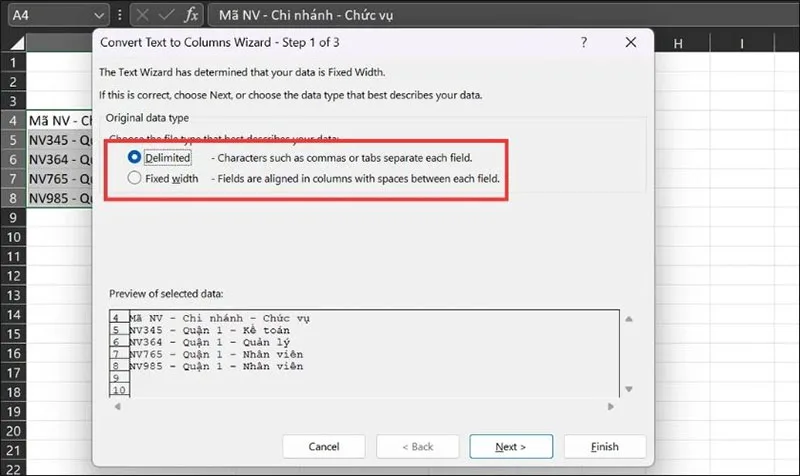Image resolution: width=800 pixels, height=476 pixels.
Task: Click the Finish button
Action: pos(605,446)
